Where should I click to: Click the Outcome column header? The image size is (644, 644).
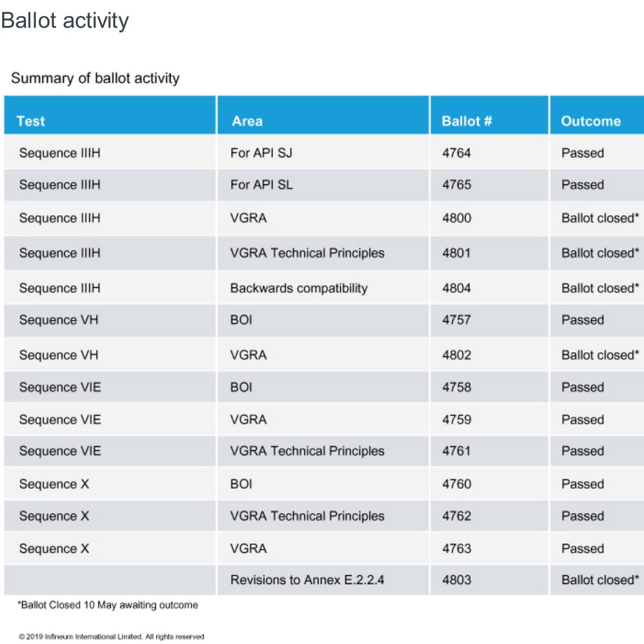tap(597, 115)
